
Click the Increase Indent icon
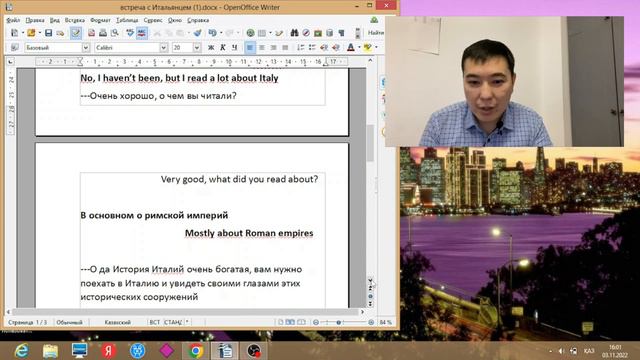pyautogui.click(x=336, y=48)
